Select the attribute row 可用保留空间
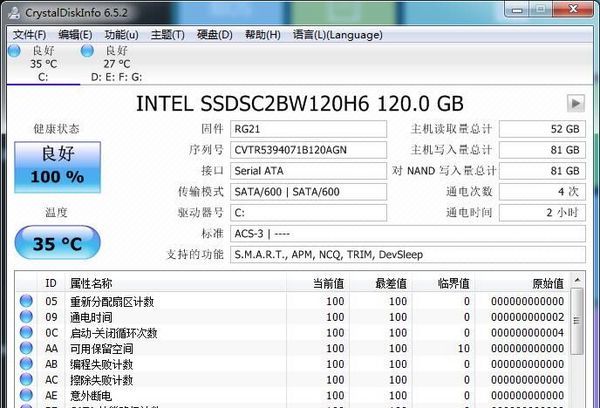600x408 pixels. (292, 348)
